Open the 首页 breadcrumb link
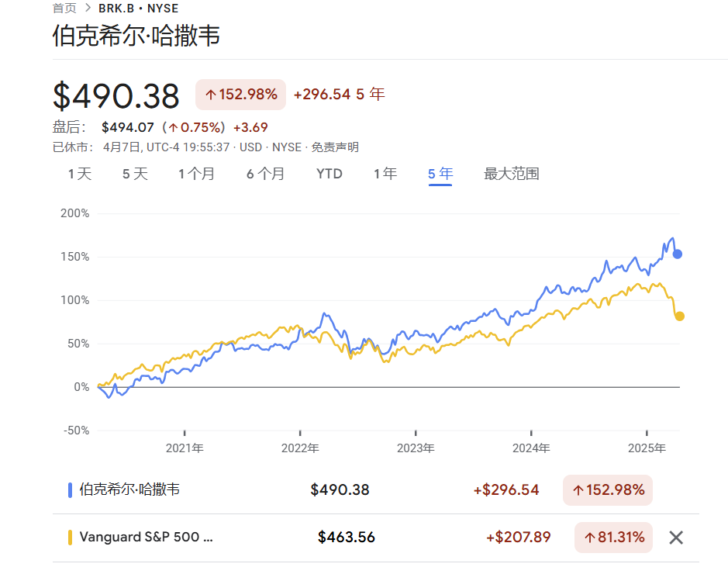 (x=64, y=9)
